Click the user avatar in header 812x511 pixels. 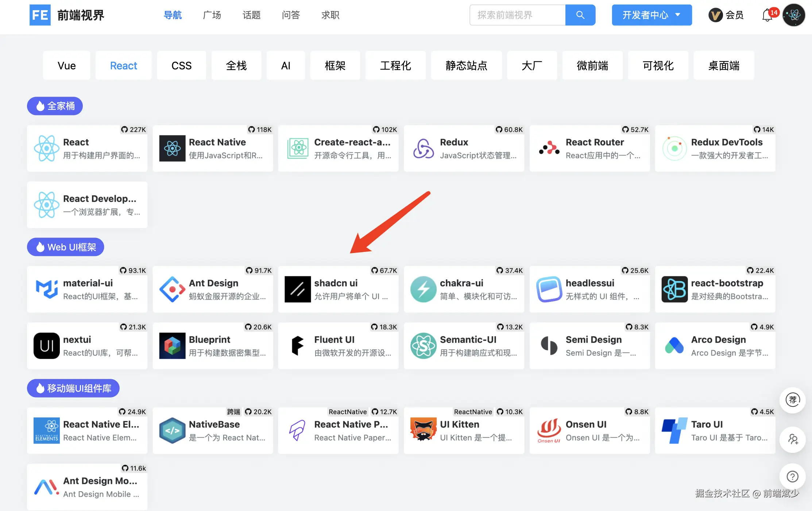[794, 15]
